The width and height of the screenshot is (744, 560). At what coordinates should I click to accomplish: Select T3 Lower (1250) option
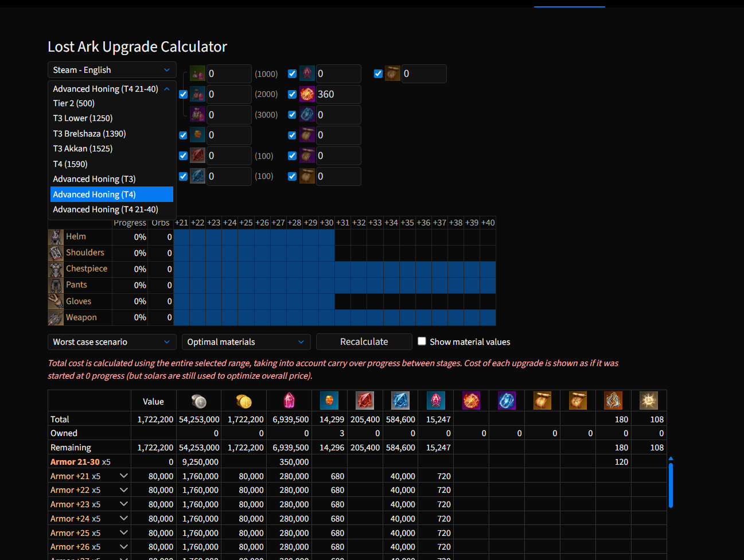112,118
